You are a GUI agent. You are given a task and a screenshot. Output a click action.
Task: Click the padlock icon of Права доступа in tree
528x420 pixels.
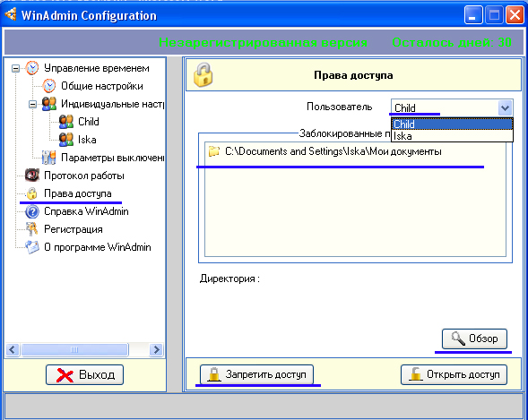pos(32,193)
